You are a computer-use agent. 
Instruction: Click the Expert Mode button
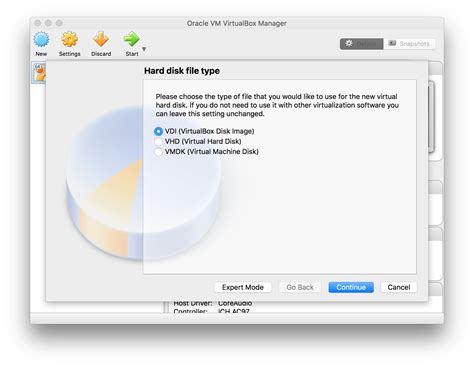pyautogui.click(x=243, y=287)
